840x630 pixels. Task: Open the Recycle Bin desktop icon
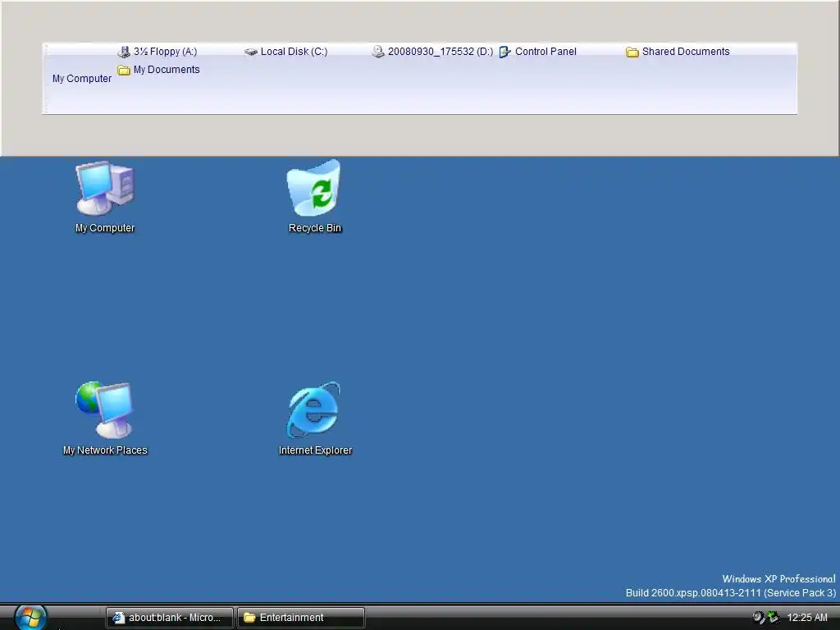coord(314,197)
